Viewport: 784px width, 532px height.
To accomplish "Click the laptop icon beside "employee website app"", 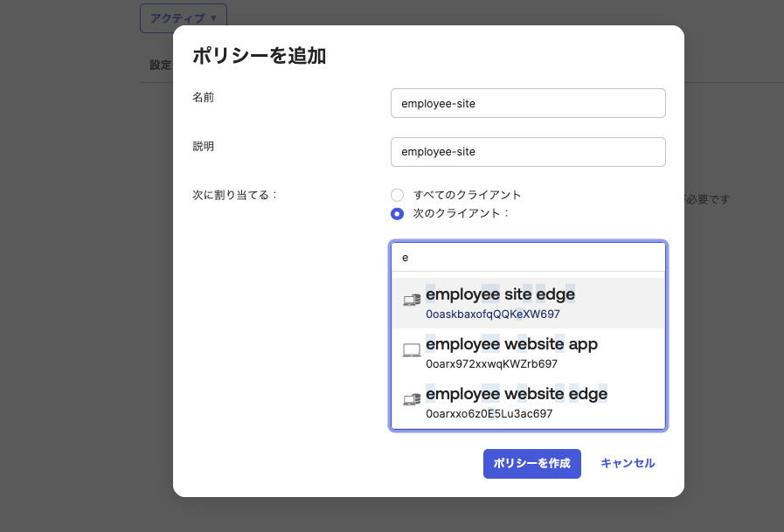I will 411,349.
